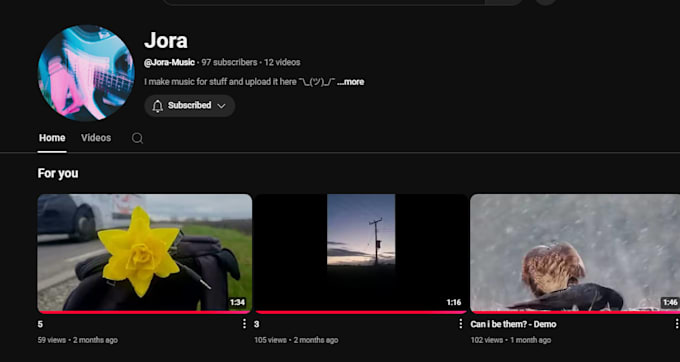Click the red progress bar under Can i be them? - Demo
Image resolution: width=680 pixels, height=362 pixels.
(575, 312)
